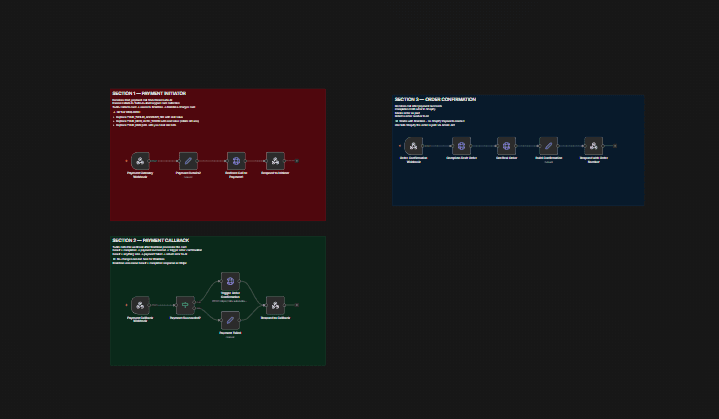Open the Order Confirmation webhook node
Screen dimensions: 719x419
[414, 146]
